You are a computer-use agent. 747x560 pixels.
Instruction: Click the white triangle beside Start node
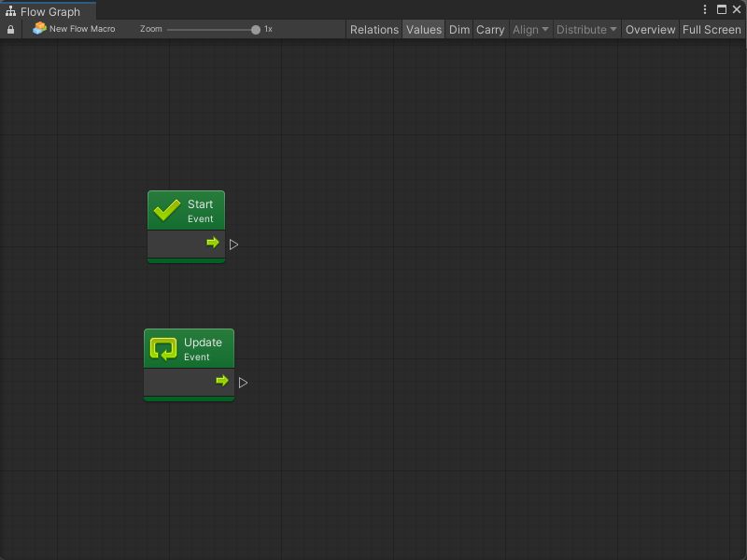(234, 245)
